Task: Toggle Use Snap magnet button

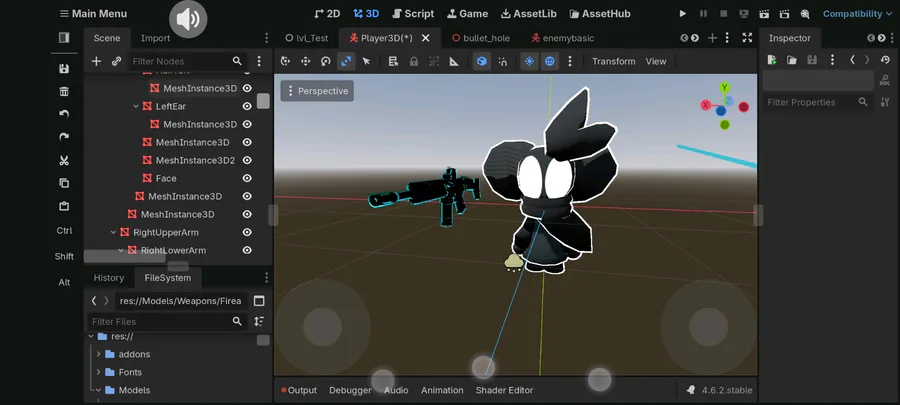Action: [502, 61]
